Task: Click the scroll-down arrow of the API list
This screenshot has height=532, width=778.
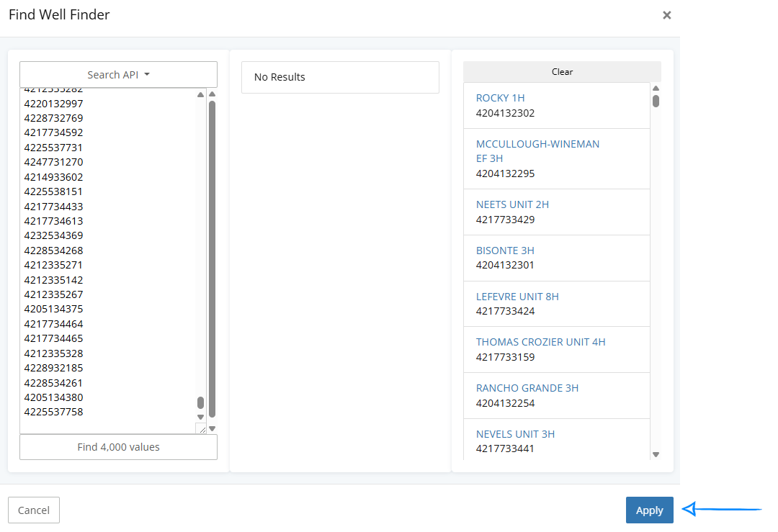Action: click(x=201, y=416)
